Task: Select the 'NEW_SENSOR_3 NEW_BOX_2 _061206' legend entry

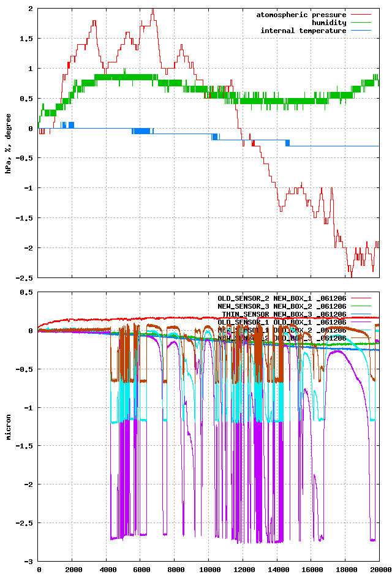Action: coord(282,306)
